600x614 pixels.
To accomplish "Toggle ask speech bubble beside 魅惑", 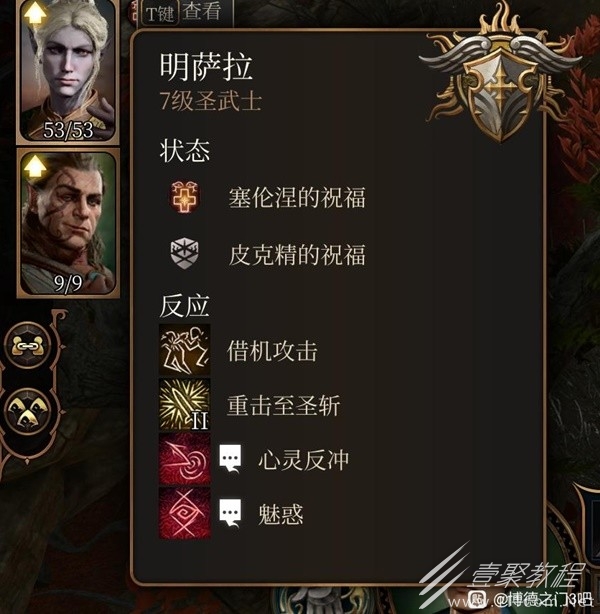I will (230, 513).
